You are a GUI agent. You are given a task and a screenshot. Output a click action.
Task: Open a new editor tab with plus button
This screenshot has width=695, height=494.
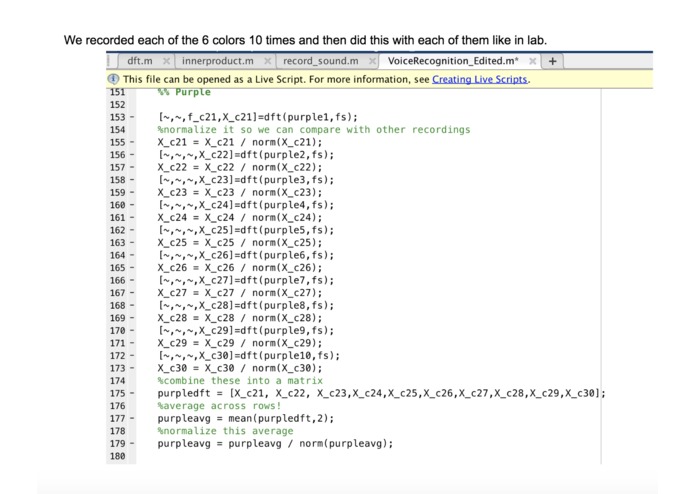click(x=552, y=61)
